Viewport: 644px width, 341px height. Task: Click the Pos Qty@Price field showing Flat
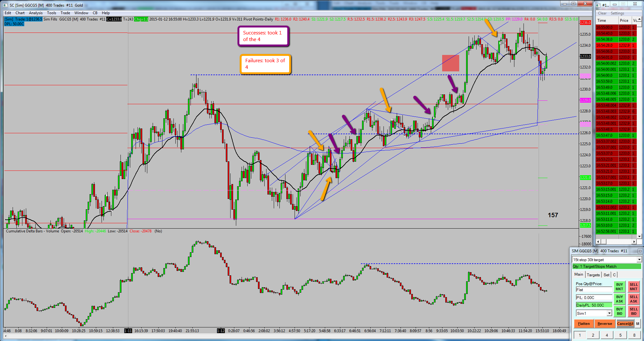(594, 290)
